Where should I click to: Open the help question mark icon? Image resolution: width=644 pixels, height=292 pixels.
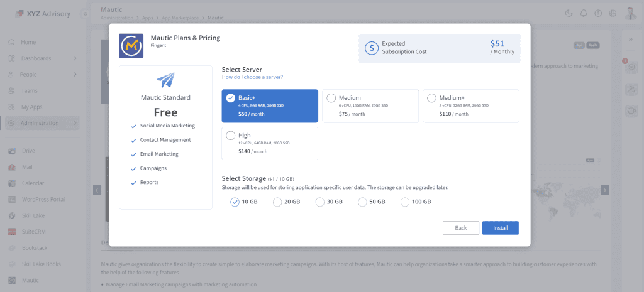(599, 13)
